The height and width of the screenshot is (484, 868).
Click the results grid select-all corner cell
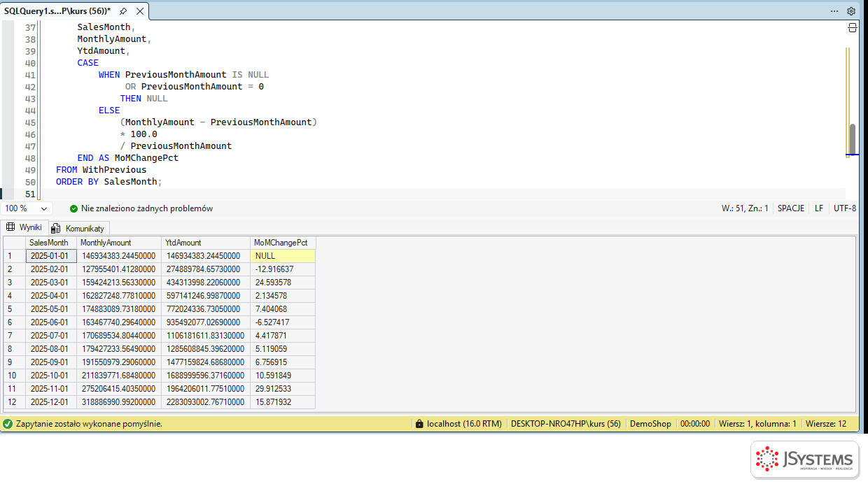click(15, 243)
